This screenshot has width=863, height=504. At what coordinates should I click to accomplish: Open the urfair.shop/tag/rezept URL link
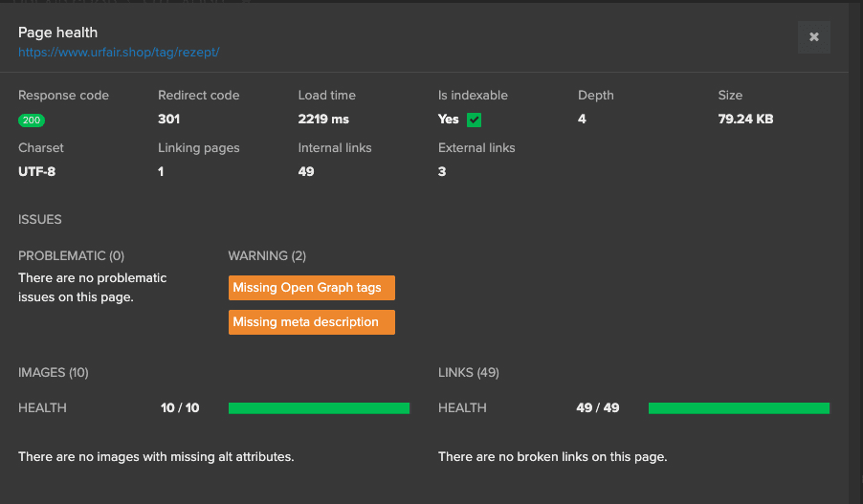point(119,52)
